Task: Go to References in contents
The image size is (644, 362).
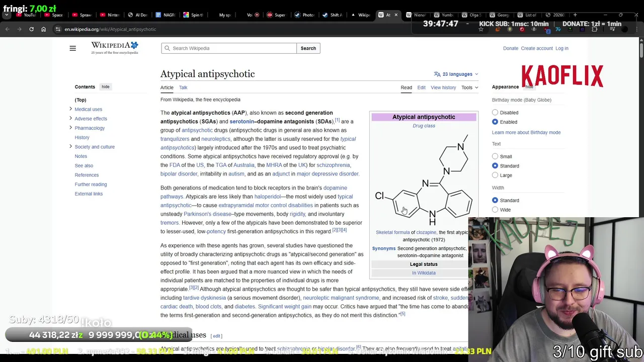Action: pos(87,175)
